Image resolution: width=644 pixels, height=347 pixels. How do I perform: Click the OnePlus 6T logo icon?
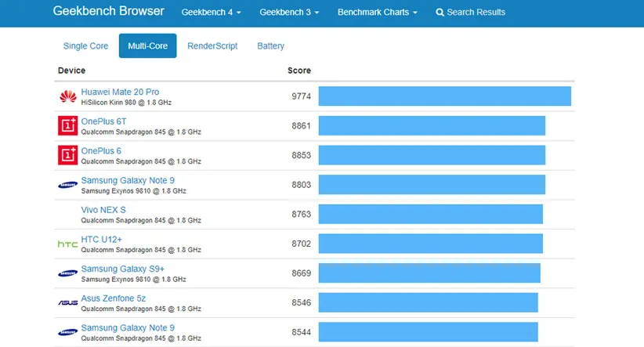(x=67, y=126)
